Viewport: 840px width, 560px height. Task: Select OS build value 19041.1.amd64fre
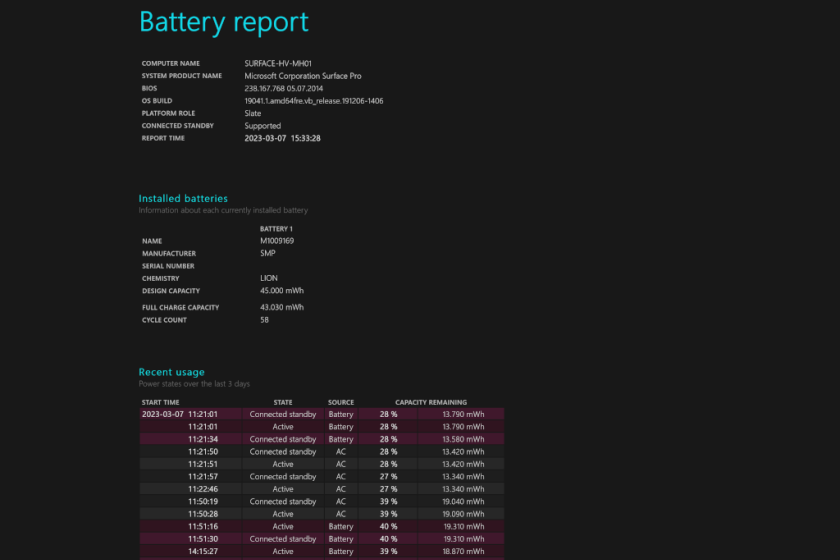[x=313, y=101]
